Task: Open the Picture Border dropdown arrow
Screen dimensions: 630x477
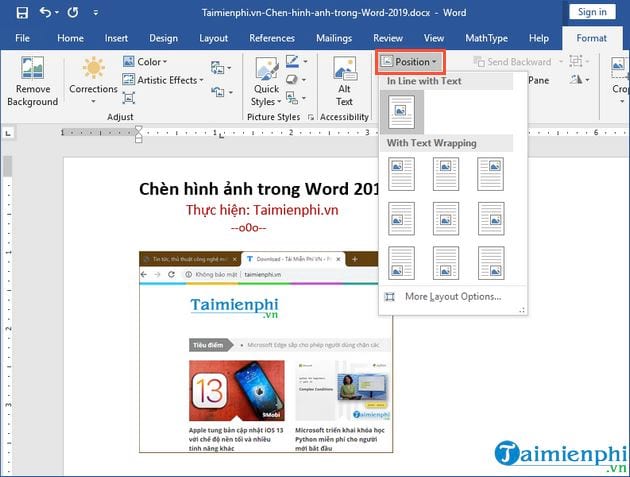Action: [306, 61]
